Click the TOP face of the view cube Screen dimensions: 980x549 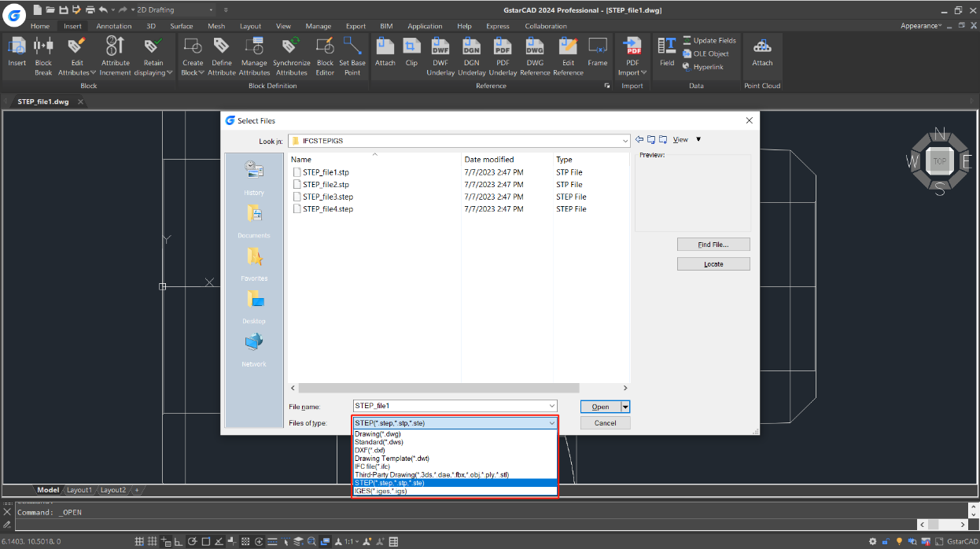pos(939,161)
